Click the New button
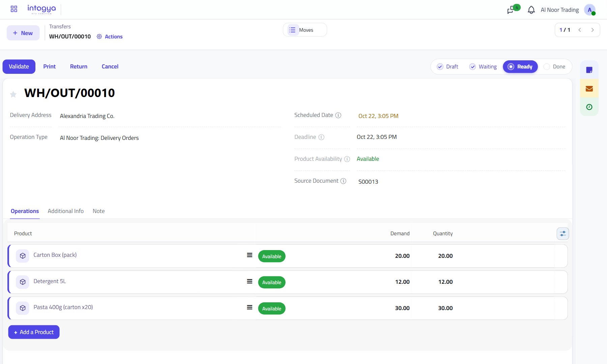 [x=23, y=33]
